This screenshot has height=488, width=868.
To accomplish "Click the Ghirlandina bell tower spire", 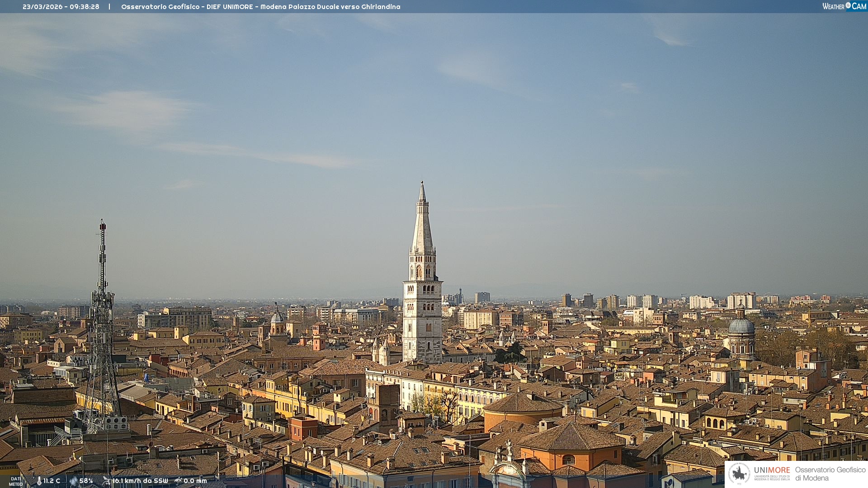I will [x=422, y=226].
